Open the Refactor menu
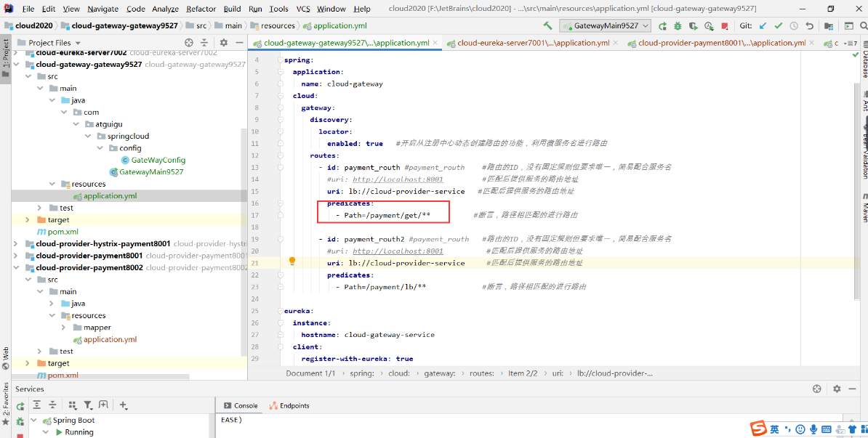The image size is (868, 438). click(201, 9)
